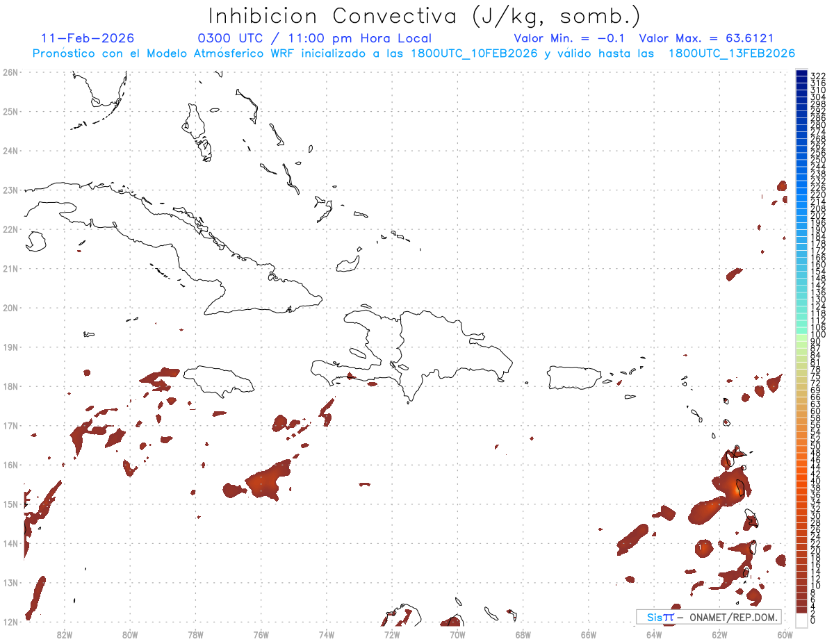Click the 24N latitude label

[x=10, y=151]
